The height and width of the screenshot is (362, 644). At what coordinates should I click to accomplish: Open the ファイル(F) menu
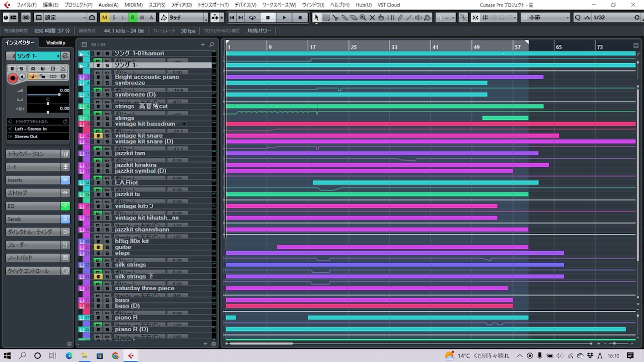(26, 5)
